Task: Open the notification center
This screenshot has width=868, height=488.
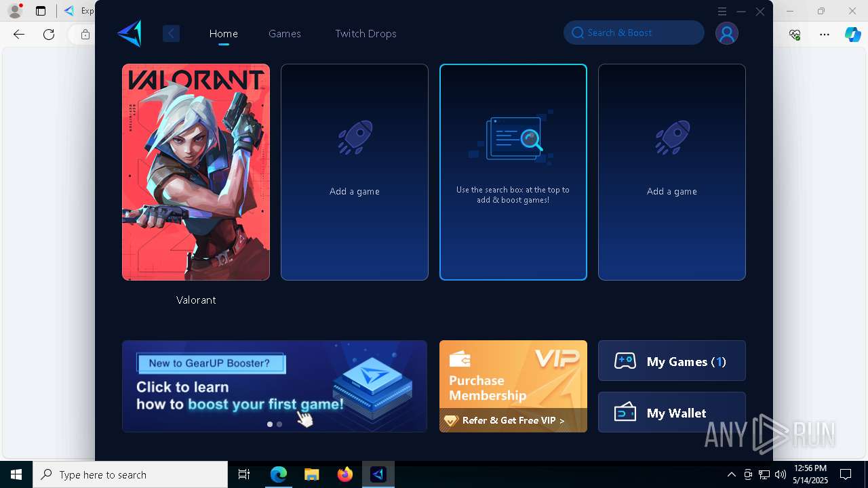Action: [x=846, y=474]
